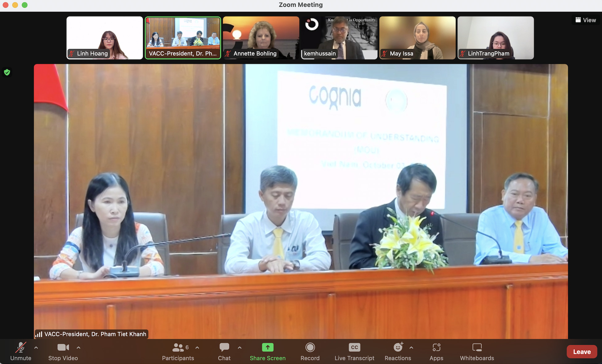Click the red Leave button

582,352
